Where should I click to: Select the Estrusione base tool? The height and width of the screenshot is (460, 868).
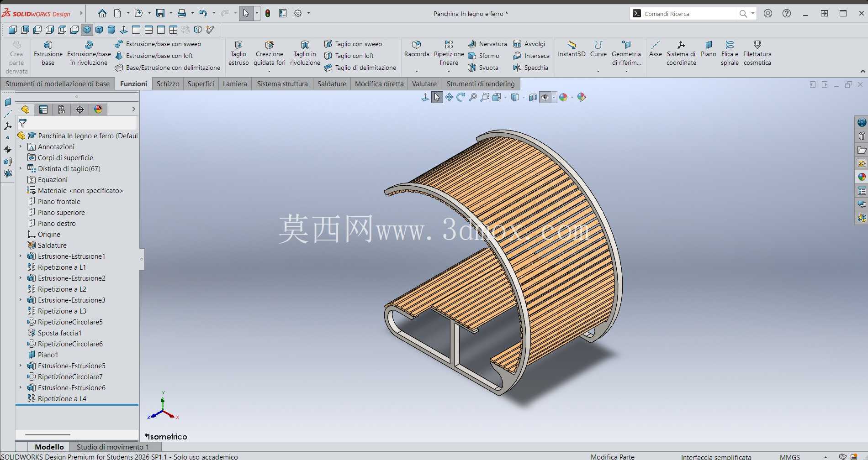pos(48,53)
